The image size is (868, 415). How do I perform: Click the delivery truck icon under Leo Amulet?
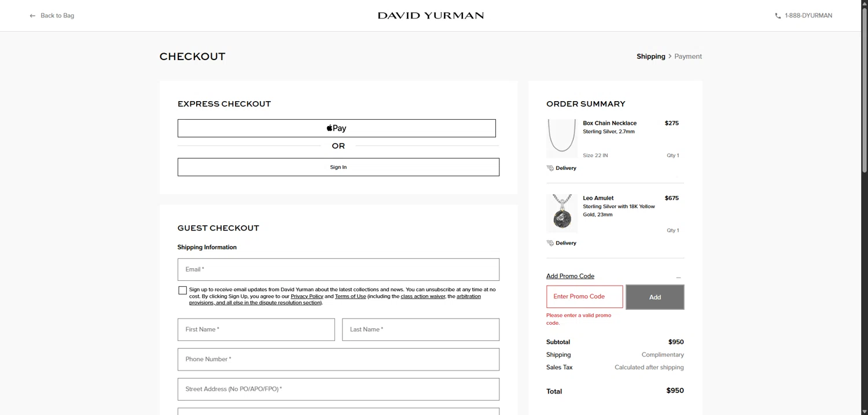point(550,243)
